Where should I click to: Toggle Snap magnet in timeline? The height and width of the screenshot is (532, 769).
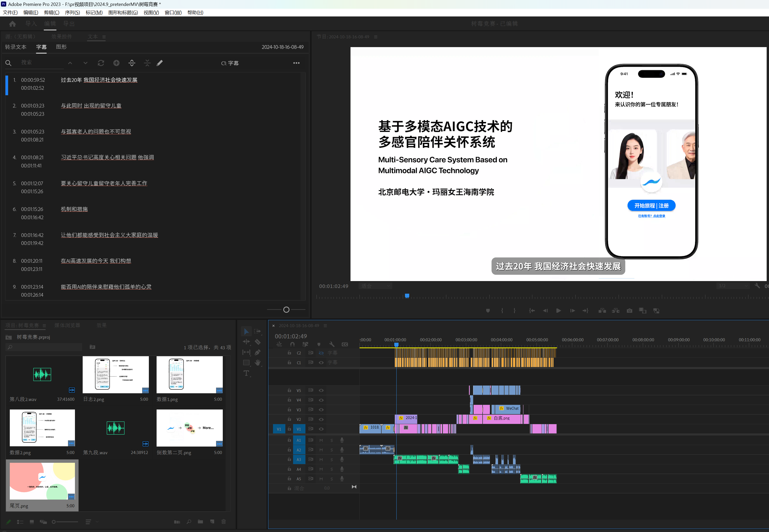(293, 344)
